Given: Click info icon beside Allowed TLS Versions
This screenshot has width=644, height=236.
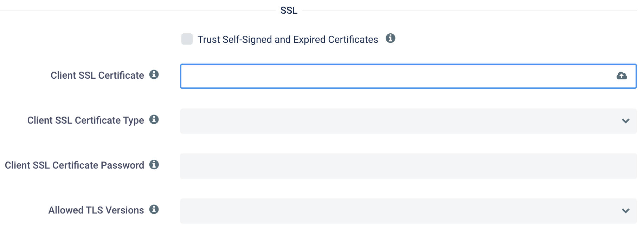Looking at the screenshot, I should point(154,209).
